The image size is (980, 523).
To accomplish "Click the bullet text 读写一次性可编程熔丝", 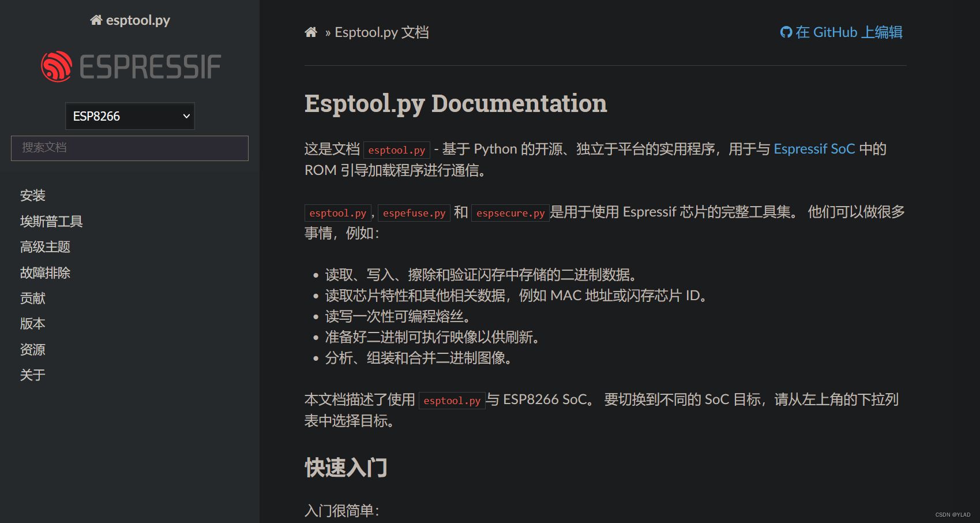I will (x=398, y=316).
